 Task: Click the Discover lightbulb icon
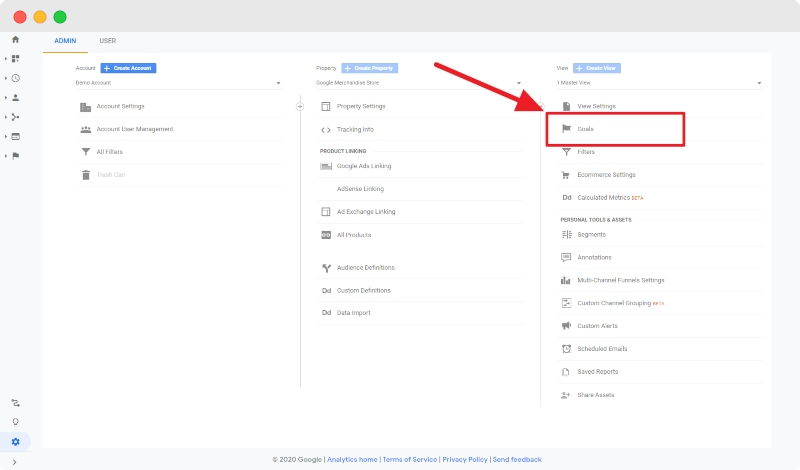15,422
